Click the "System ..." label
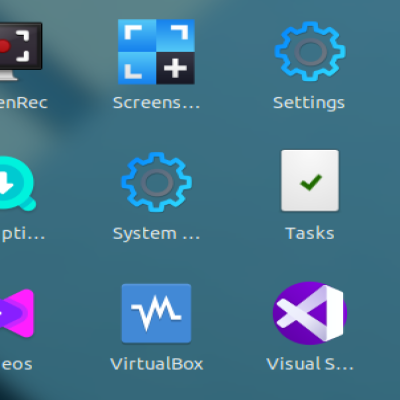Screen dimensions: 400x400 point(156,234)
